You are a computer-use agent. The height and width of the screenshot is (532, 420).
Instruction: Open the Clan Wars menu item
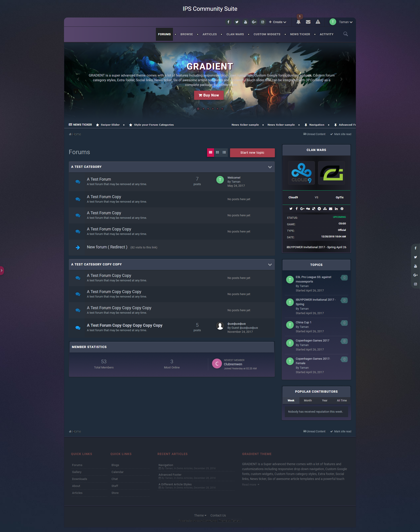(x=235, y=34)
